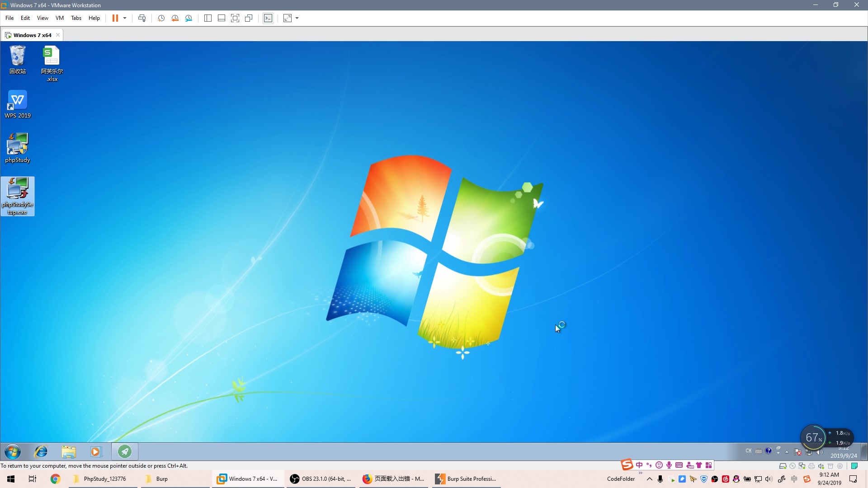Toggle Chinese/English mode on Sogou bar

639,465
